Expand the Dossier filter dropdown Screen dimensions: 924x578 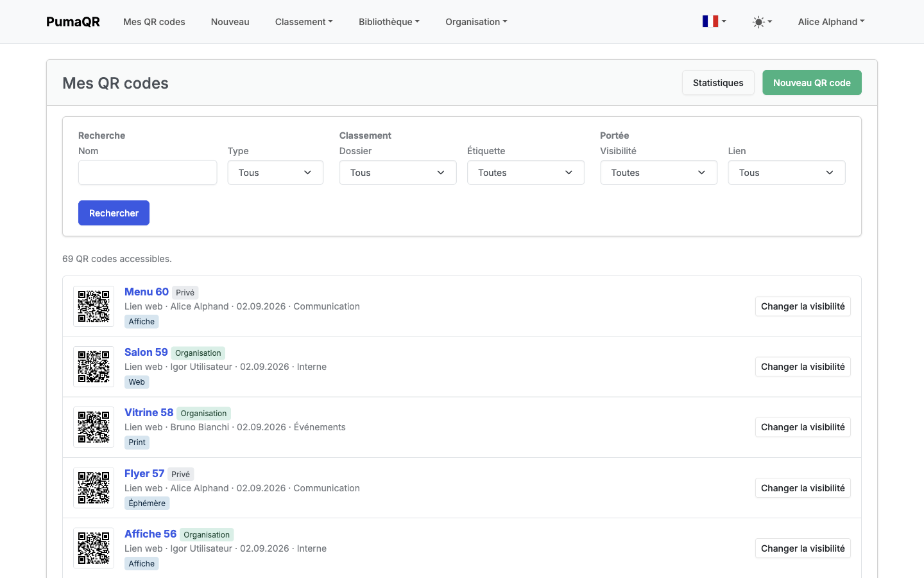point(398,173)
